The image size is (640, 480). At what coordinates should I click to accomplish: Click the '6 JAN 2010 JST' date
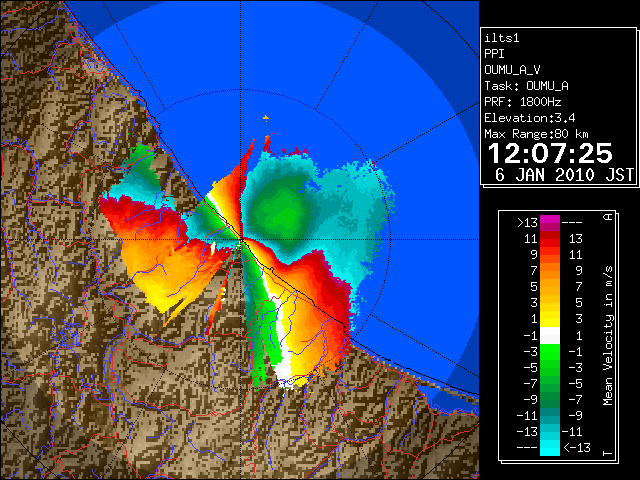564,175
